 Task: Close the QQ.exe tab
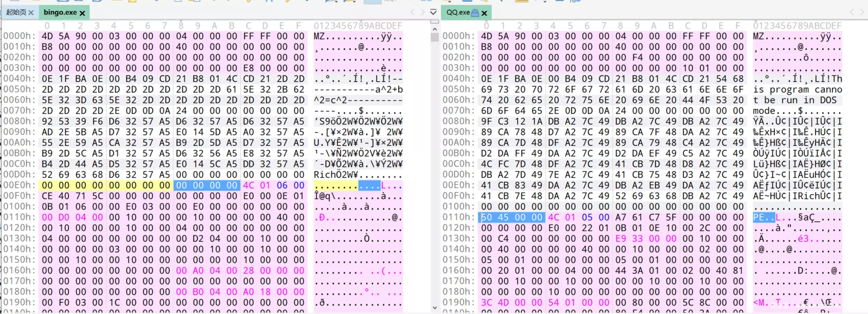(x=484, y=13)
